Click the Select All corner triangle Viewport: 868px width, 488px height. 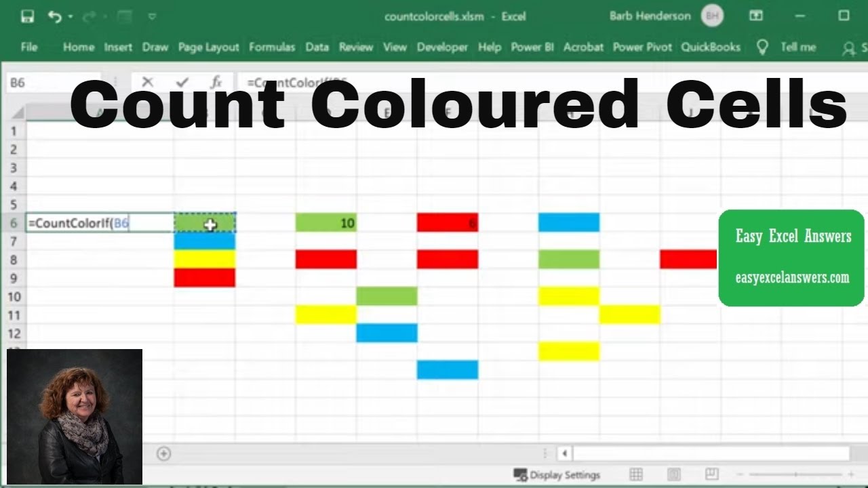(x=18, y=113)
